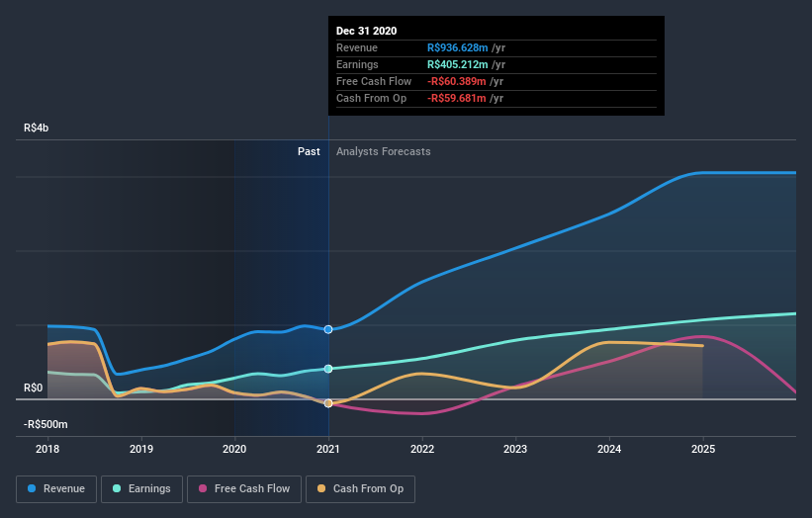The width and height of the screenshot is (812, 518).
Task: Click the R$936.628m revenue value in tooltip
Action: pyautogui.click(x=457, y=48)
